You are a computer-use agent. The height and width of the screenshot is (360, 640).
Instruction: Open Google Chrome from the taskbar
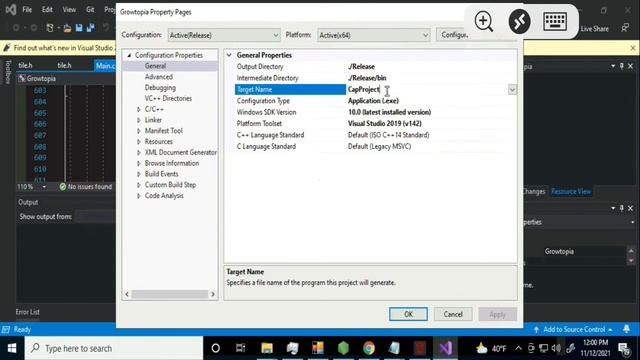369,348
